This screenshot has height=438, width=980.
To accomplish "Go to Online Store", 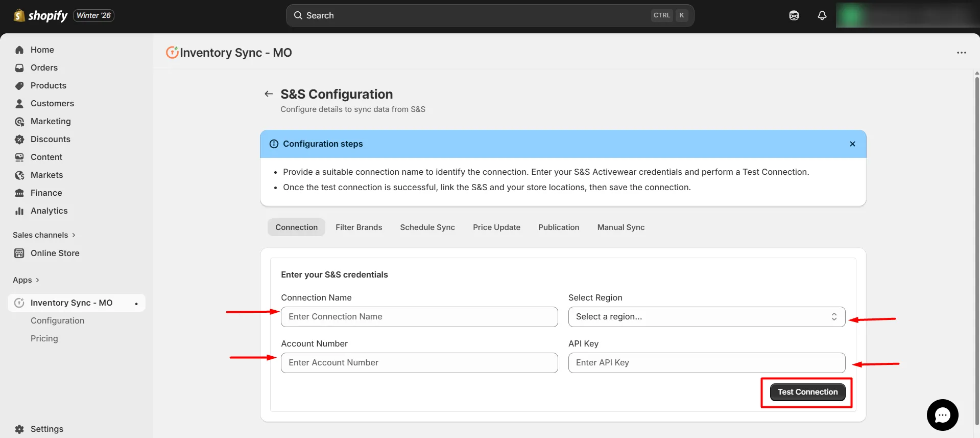I will pyautogui.click(x=55, y=253).
